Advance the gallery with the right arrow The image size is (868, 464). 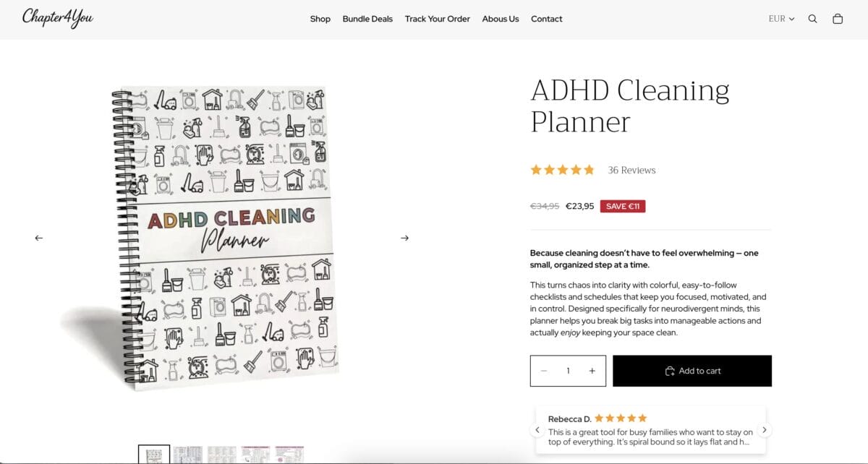405,237
